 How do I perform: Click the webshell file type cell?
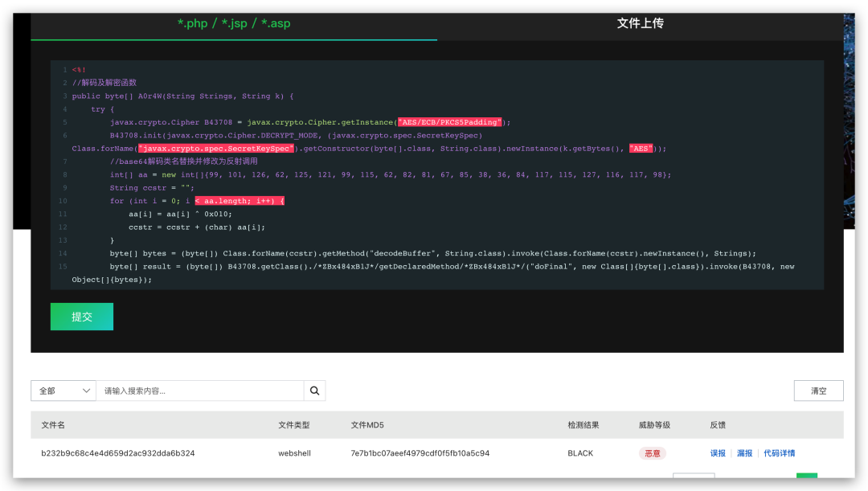(294, 453)
